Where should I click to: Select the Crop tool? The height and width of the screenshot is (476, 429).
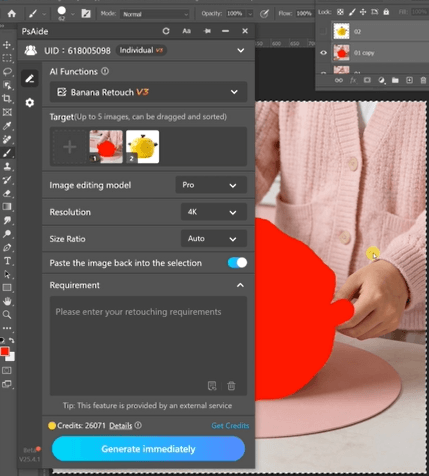point(7,99)
